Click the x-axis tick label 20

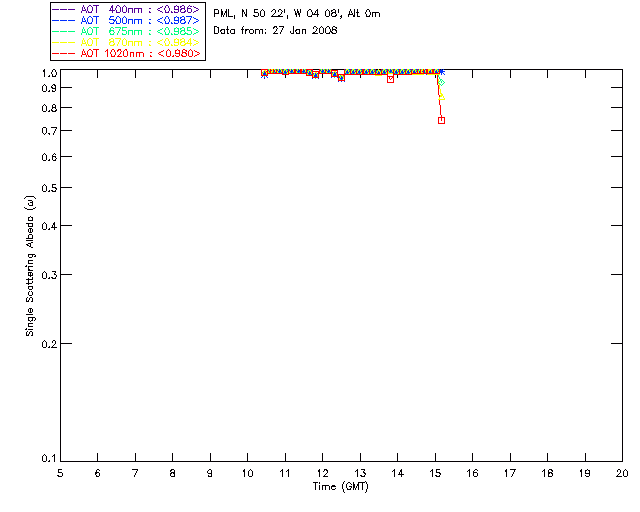pyautogui.click(x=622, y=474)
